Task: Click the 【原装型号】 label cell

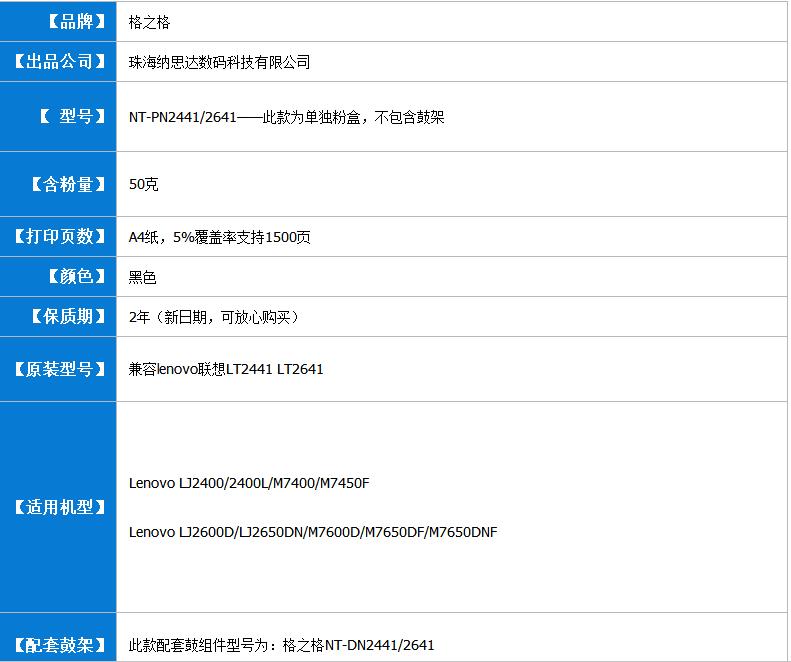Action: click(x=58, y=369)
